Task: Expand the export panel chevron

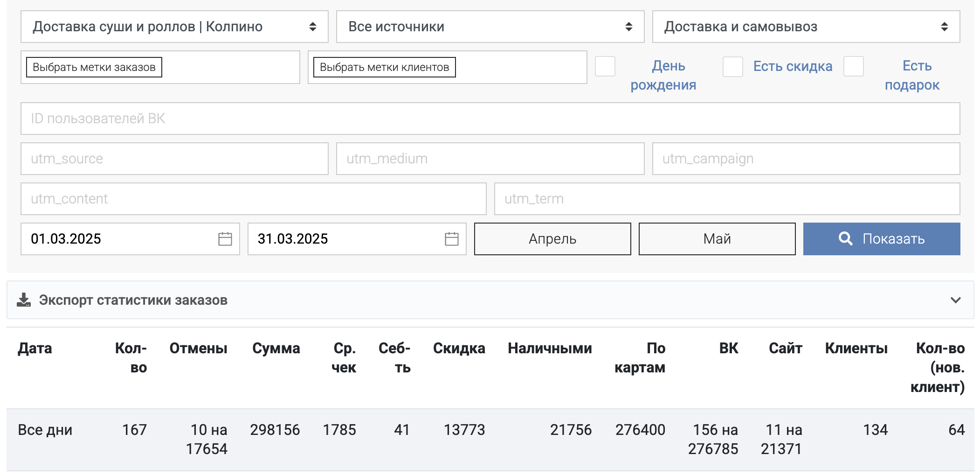Action: [x=956, y=300]
